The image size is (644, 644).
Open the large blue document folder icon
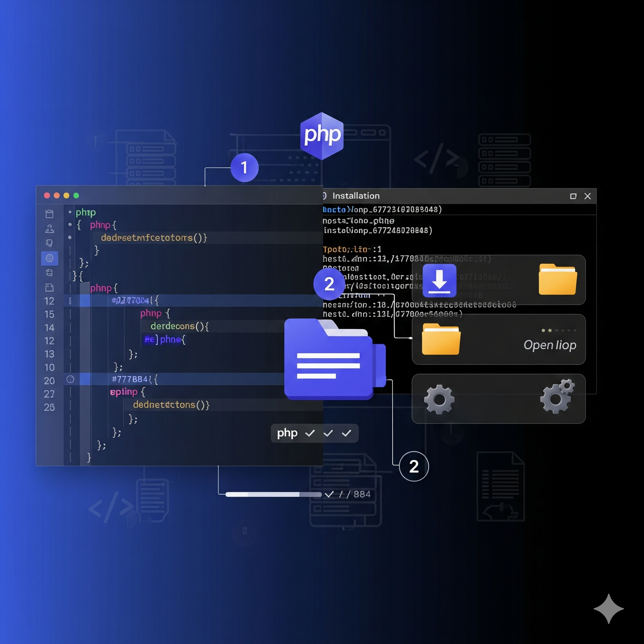(x=335, y=359)
